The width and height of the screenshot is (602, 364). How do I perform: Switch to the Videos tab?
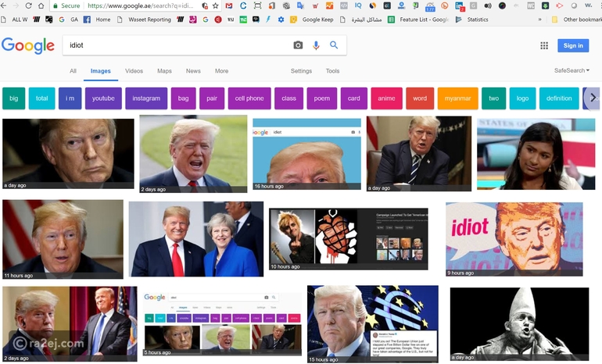coord(134,71)
